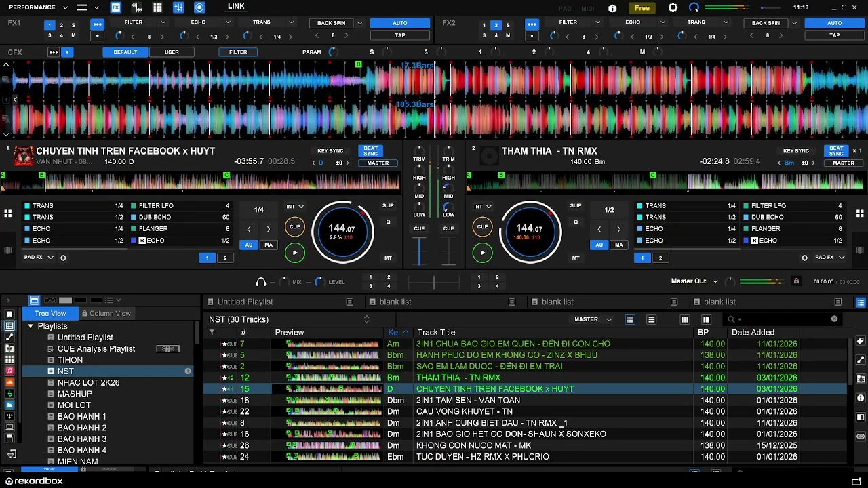Click the information icon beside Free
This screenshot has height=488, width=868.
point(613,8)
